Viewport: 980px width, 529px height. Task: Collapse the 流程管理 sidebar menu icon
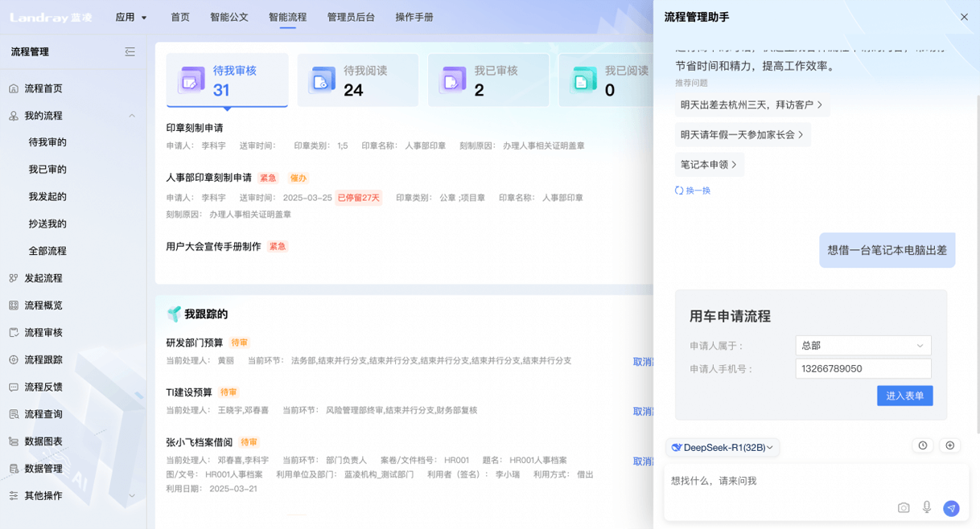pyautogui.click(x=130, y=51)
